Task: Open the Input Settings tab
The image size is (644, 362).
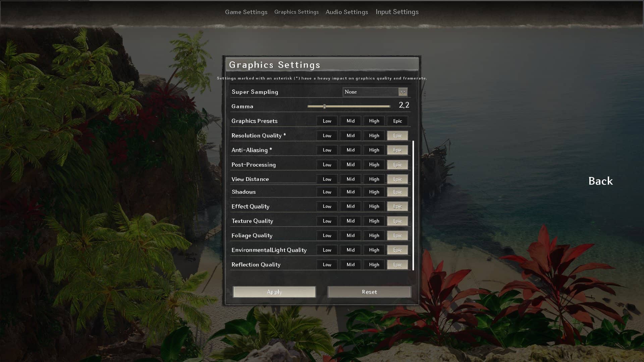Action: 397,12
